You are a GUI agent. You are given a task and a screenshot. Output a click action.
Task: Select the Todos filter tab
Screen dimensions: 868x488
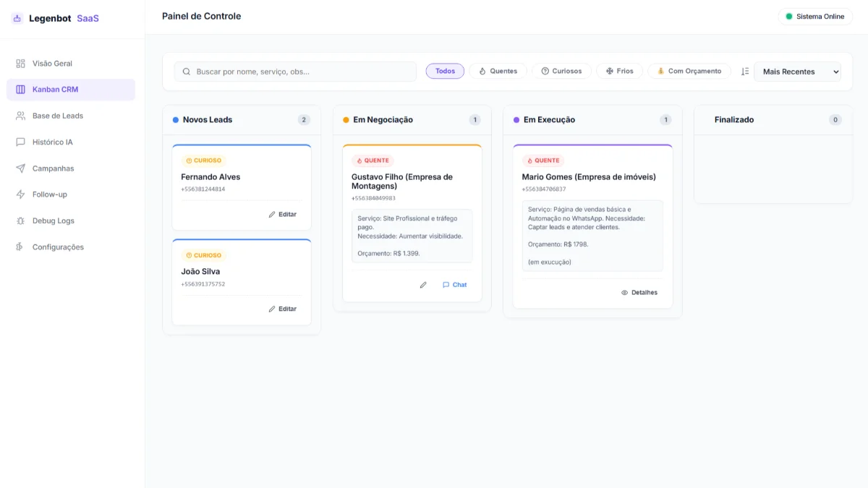(445, 71)
